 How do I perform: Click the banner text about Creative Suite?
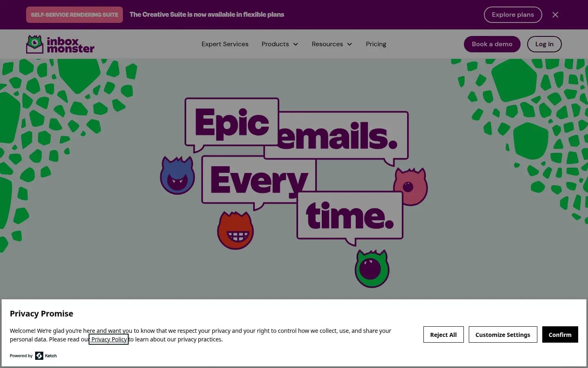(207, 15)
